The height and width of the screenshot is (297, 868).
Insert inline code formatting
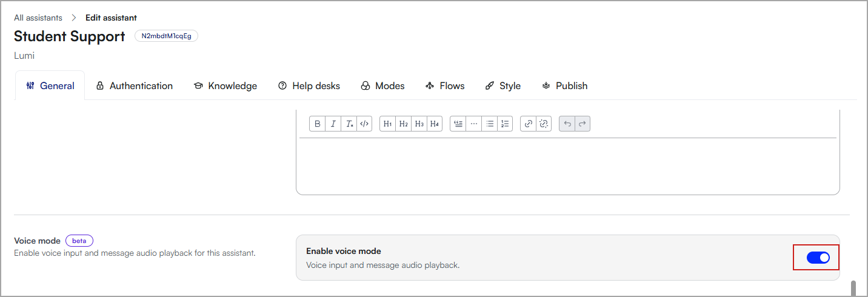[x=364, y=124]
